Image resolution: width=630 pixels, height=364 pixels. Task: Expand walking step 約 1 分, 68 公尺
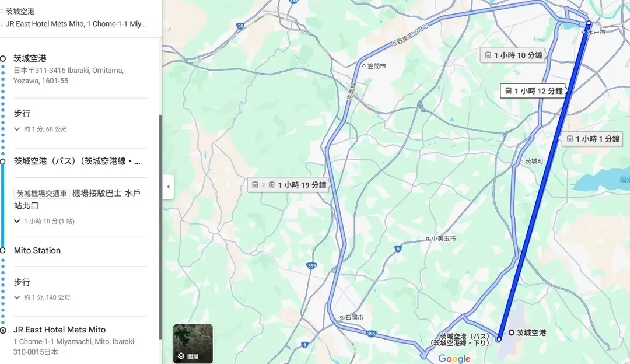tap(40, 129)
